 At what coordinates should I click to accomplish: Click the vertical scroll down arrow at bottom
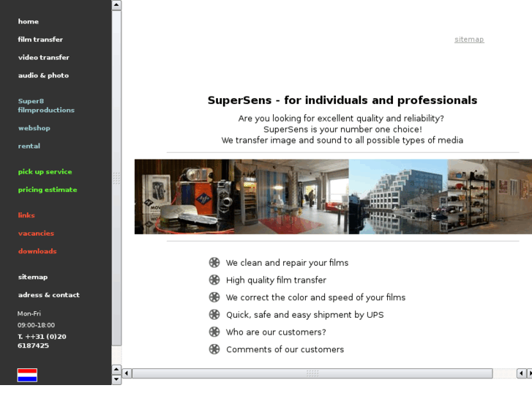116,379
